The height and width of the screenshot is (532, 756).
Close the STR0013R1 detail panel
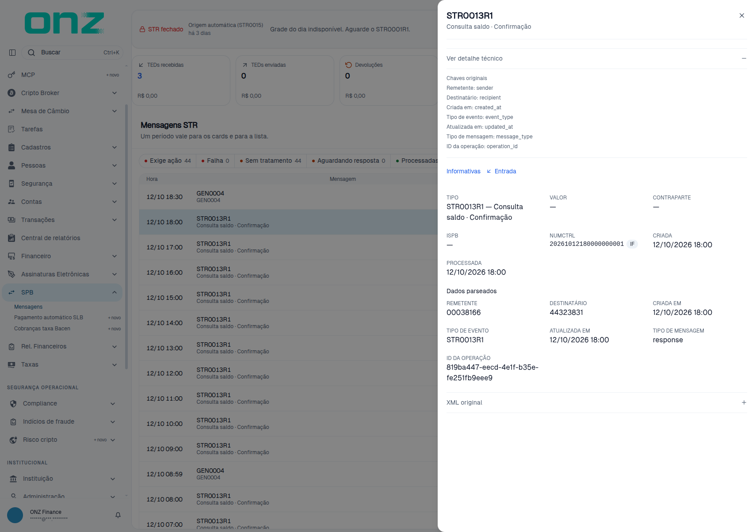tap(742, 15)
